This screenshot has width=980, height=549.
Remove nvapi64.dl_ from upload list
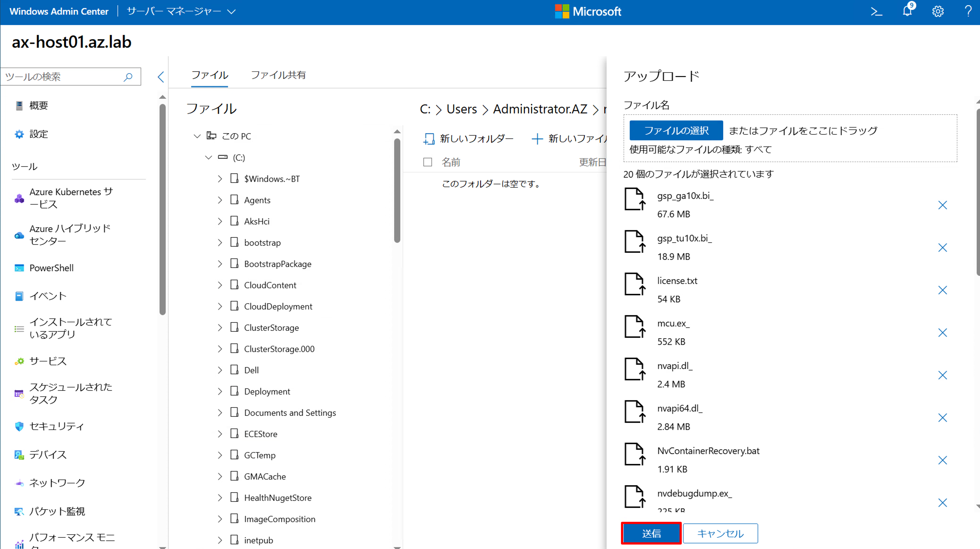point(942,418)
